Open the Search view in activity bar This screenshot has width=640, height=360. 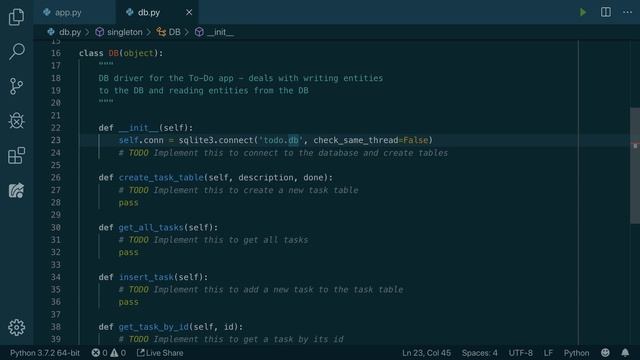pyautogui.click(x=16, y=51)
